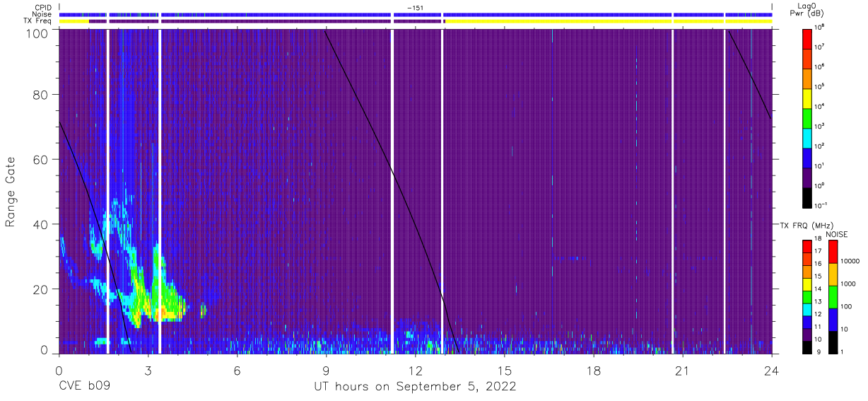Click the 'Noise' row label at top left

point(42,14)
